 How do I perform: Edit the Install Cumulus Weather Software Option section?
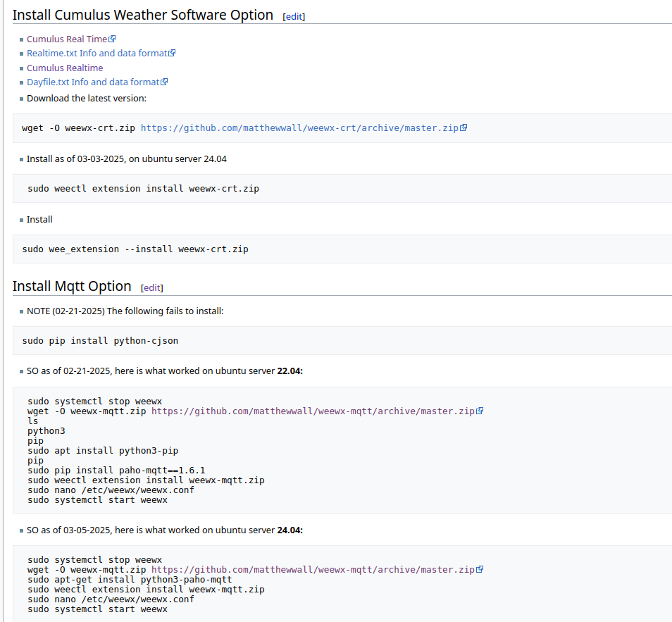click(294, 16)
